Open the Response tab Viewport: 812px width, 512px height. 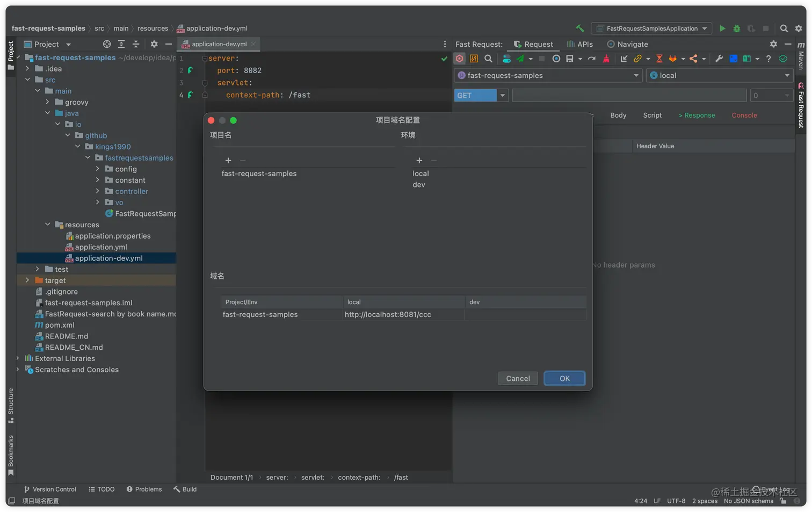pyautogui.click(x=697, y=116)
